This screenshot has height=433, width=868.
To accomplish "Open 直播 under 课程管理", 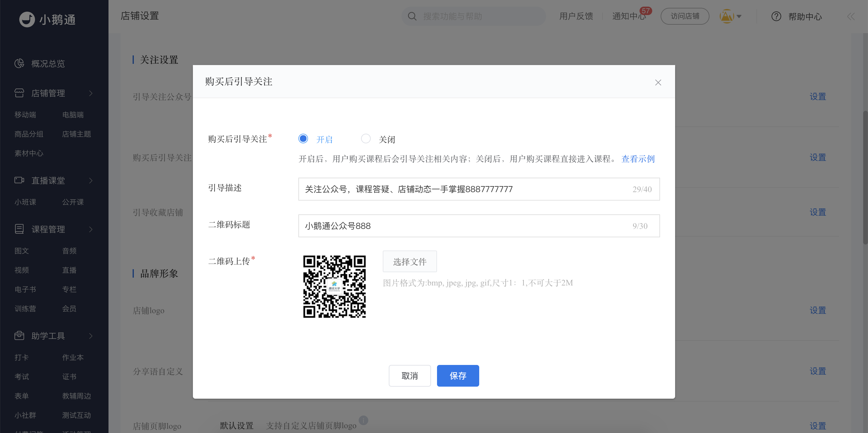I will point(69,270).
